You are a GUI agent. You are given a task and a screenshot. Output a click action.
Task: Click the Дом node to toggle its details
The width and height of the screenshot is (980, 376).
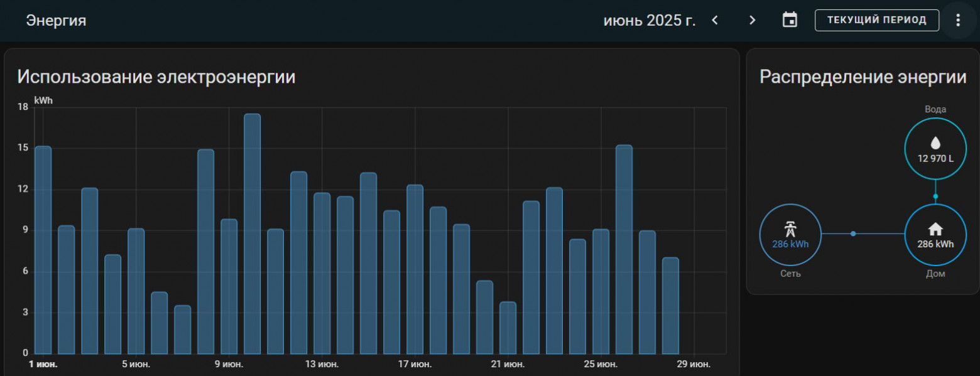pos(935,235)
